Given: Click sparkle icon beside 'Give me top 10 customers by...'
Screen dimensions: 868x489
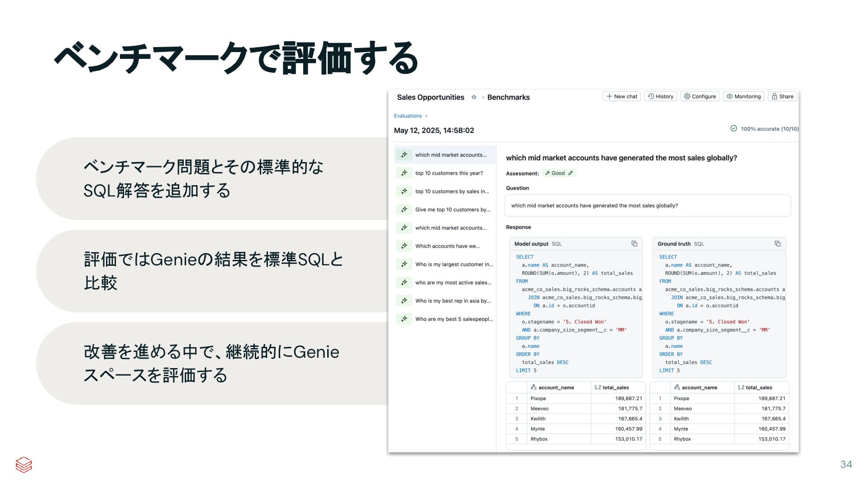Looking at the screenshot, I should [404, 210].
